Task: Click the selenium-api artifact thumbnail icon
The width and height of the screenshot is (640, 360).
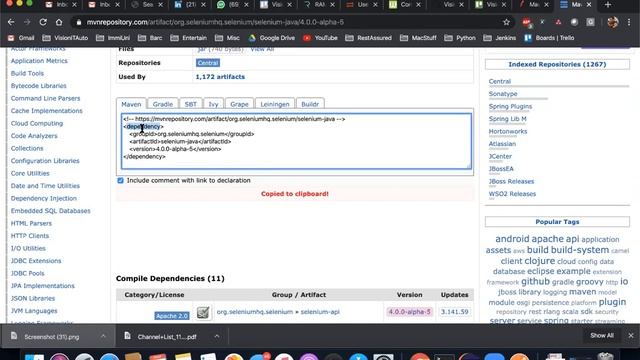Action: point(203,313)
